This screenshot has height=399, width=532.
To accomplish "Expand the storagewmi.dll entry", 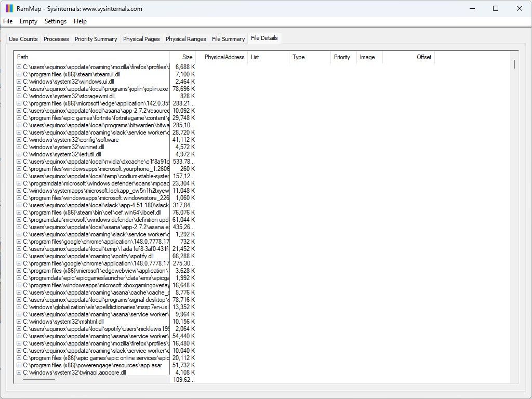I will click(x=19, y=96).
